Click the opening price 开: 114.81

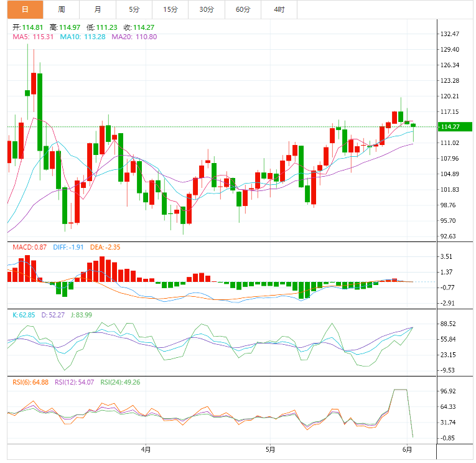pos(27,27)
